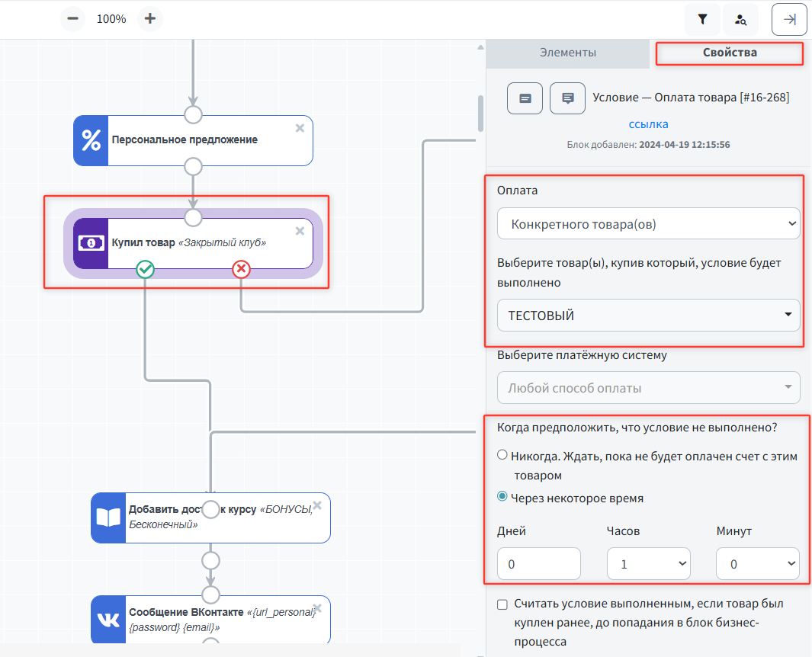Collapse the side panel with arrow button
This screenshot has height=657, width=812.
click(789, 20)
